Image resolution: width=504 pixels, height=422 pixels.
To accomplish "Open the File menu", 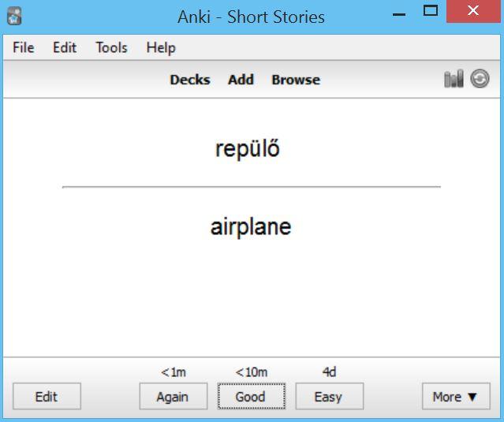I will (x=24, y=47).
